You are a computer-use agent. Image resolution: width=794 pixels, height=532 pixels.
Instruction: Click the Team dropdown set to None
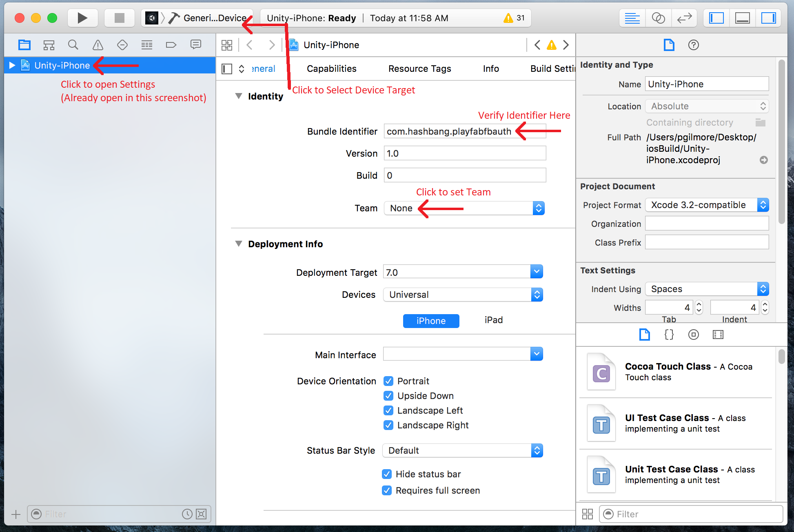[463, 208]
